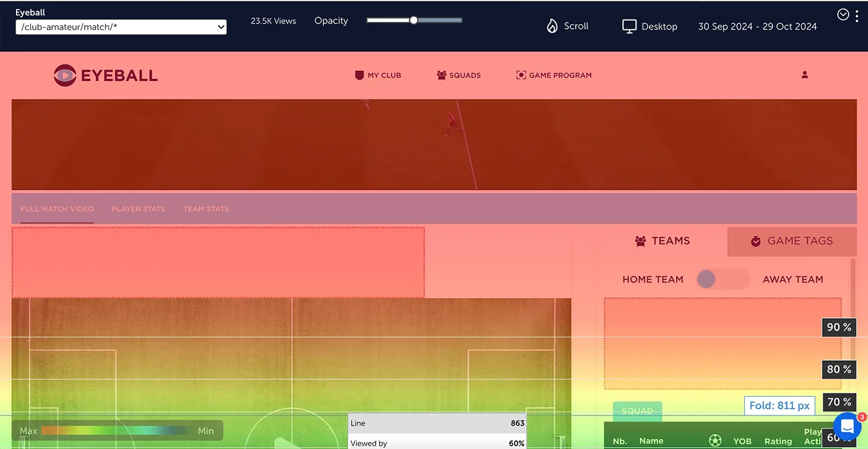
Task: Open the 30 Sep 2024 - 29 Oct 2024 date range
Action: (x=757, y=27)
